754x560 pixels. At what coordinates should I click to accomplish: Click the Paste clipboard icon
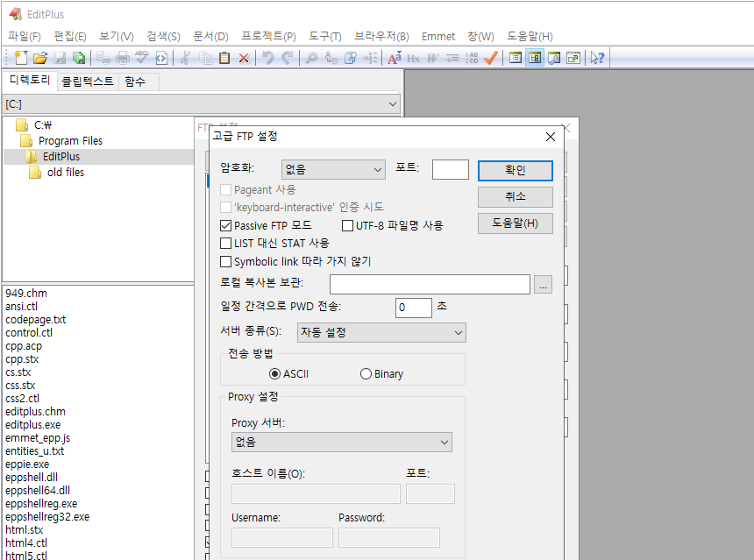(x=224, y=58)
